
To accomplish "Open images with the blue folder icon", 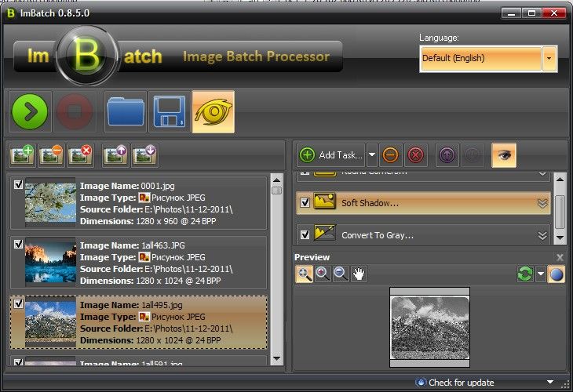I will click(126, 112).
